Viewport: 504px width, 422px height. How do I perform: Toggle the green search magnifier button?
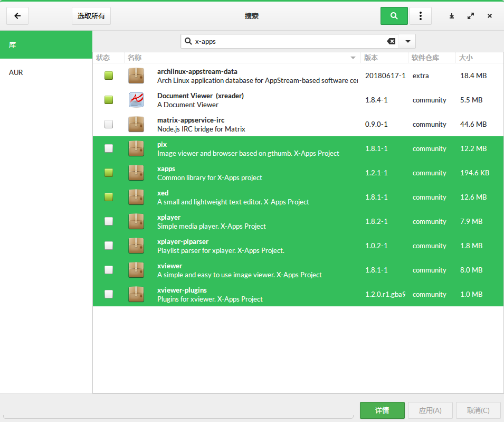394,16
